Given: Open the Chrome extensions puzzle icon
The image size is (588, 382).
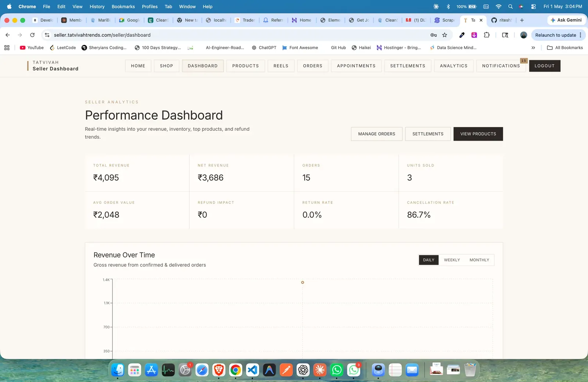Looking at the screenshot, I should (487, 35).
